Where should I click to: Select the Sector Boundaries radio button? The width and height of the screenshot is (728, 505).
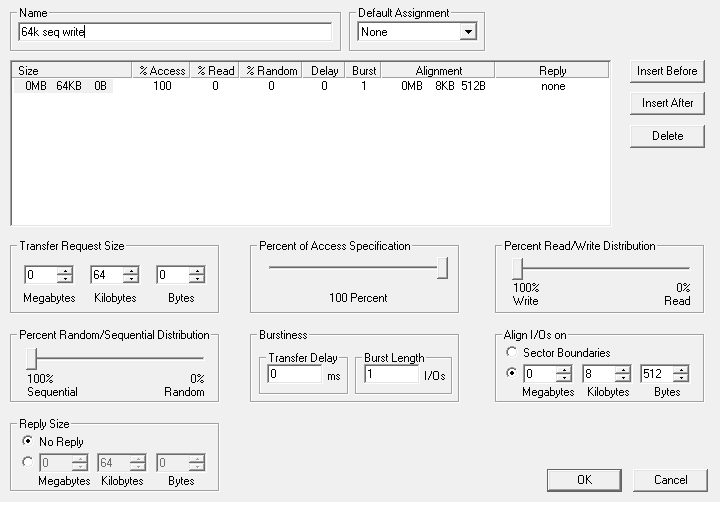(513, 353)
